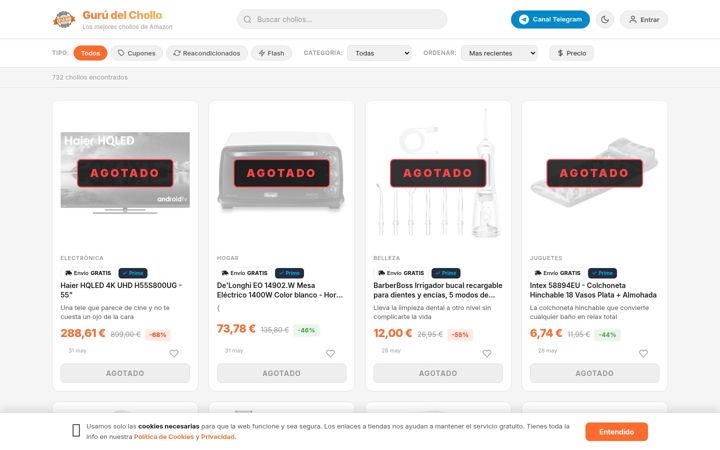Select the Todos type filter
This screenshot has width=720, height=450.
[90, 53]
